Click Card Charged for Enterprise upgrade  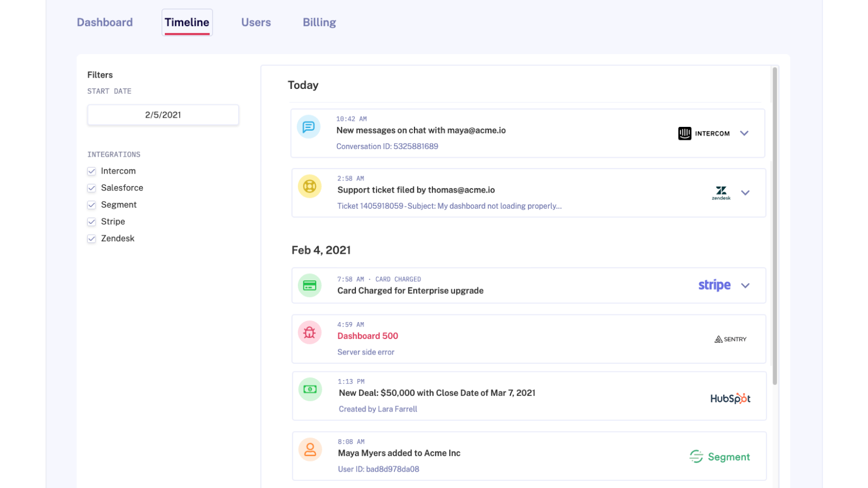[x=410, y=291]
